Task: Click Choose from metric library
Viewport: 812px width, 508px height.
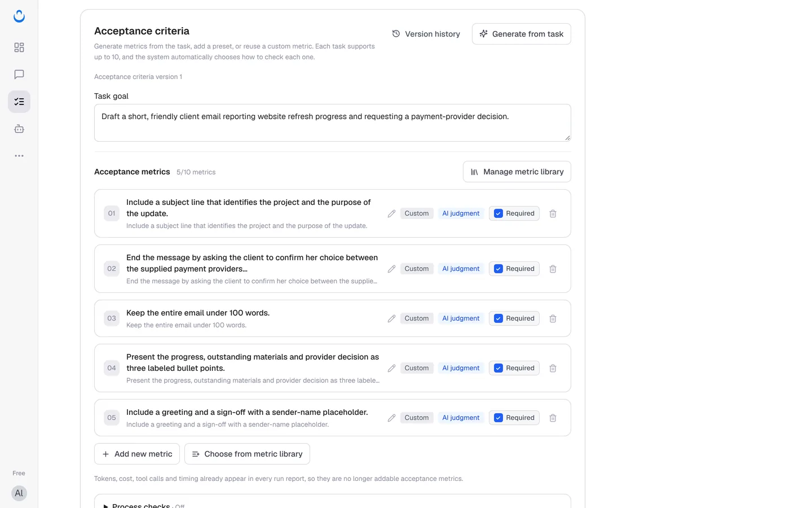Action: [247, 454]
